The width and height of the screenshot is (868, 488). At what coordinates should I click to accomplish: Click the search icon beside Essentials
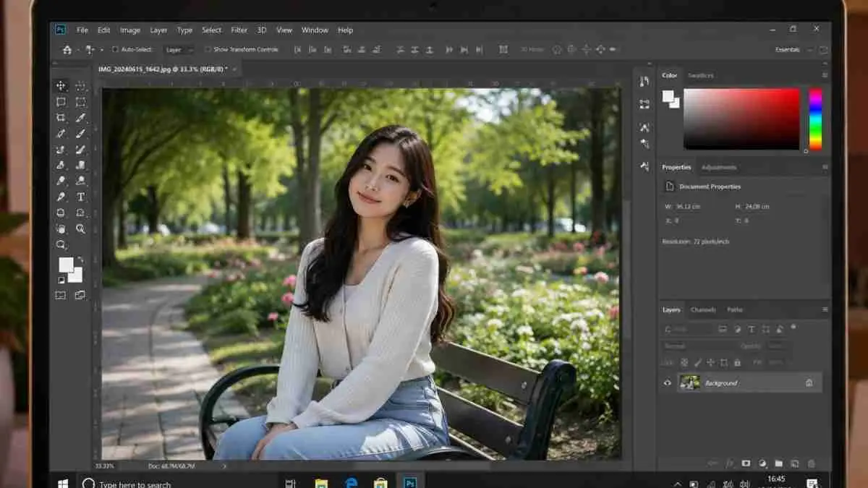pos(823,50)
